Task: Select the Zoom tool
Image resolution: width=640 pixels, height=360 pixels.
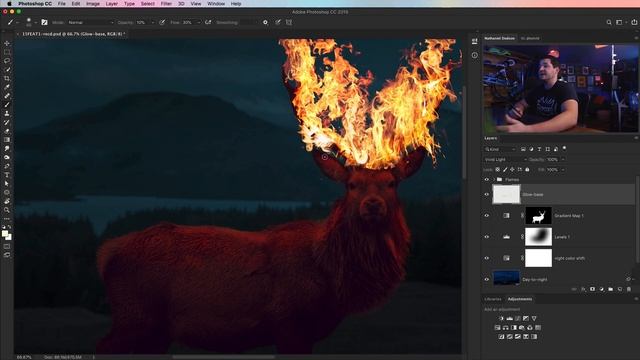Action: coord(7,210)
